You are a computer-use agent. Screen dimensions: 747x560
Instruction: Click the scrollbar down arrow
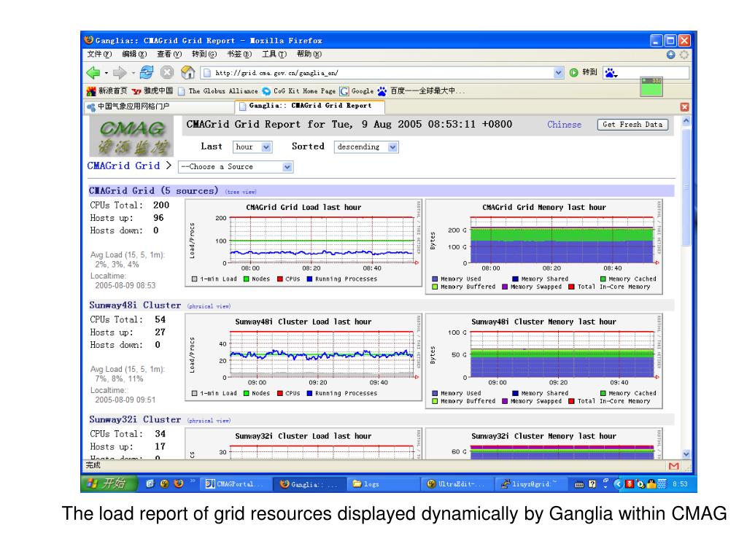[686, 454]
